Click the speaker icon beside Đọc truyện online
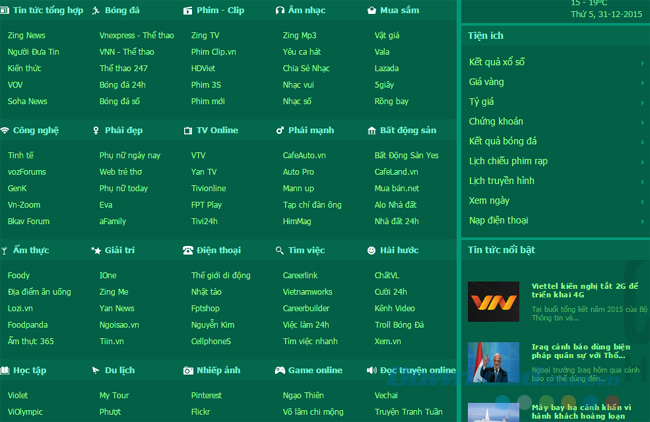Viewport: 650px width, 422px height. 372,370
